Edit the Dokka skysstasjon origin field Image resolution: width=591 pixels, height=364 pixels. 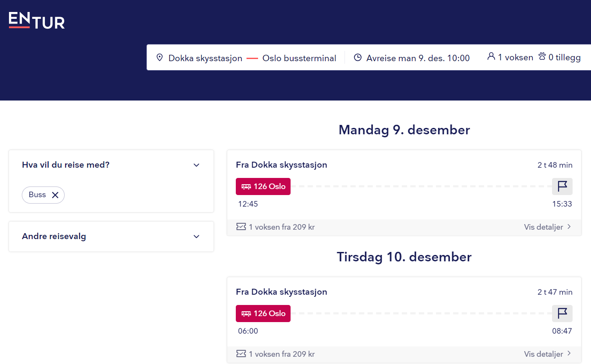pyautogui.click(x=205, y=58)
